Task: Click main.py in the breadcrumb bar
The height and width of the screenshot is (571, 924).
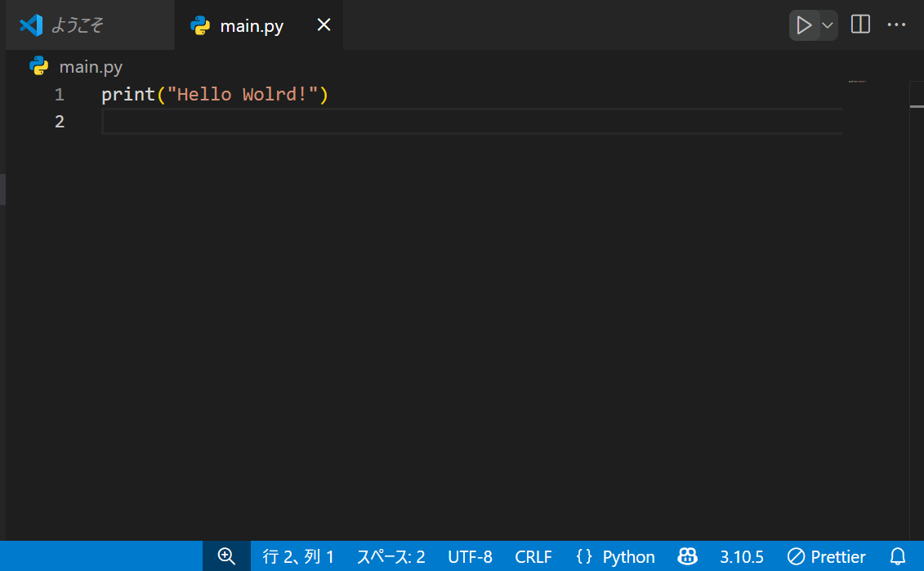Action: 90,66
